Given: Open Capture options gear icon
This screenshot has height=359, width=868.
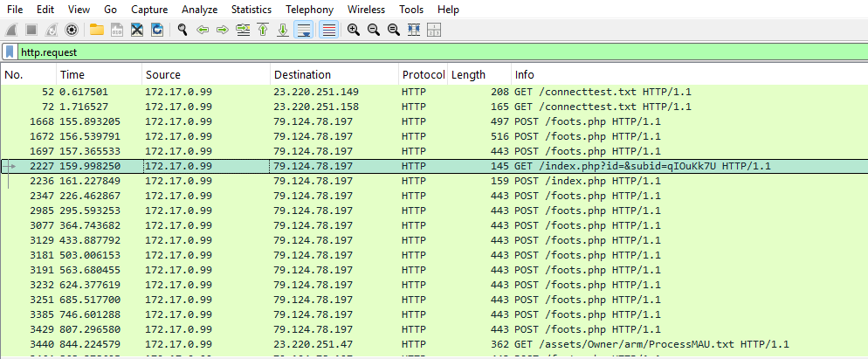Looking at the screenshot, I should click(72, 30).
